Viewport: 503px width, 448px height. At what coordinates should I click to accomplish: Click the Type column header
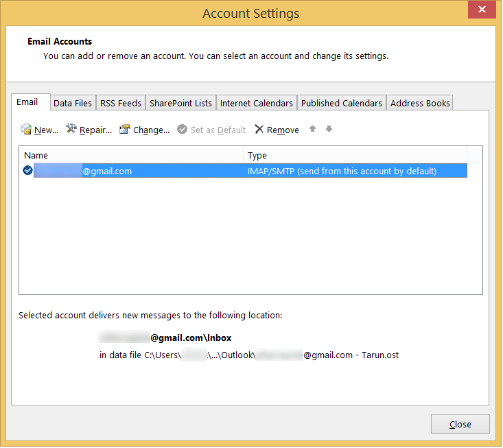point(355,156)
